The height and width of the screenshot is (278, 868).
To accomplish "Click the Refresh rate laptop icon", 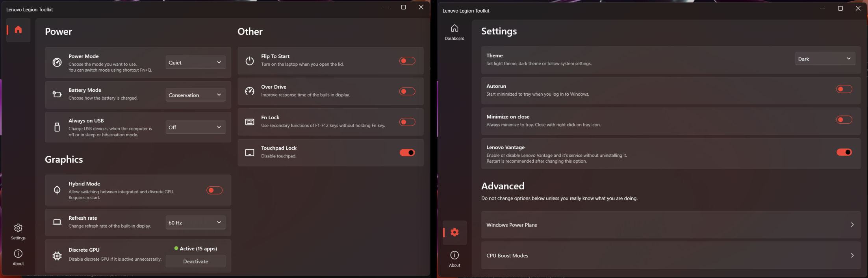I will coord(57,222).
